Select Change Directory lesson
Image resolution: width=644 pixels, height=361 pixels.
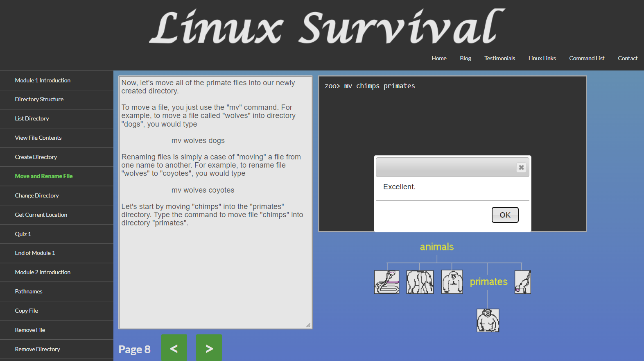point(56,195)
